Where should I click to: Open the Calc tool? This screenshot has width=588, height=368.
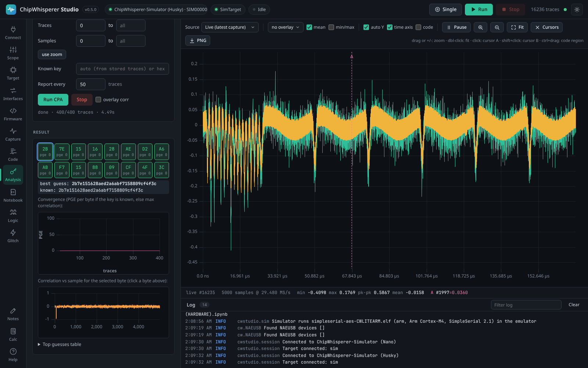click(x=13, y=335)
